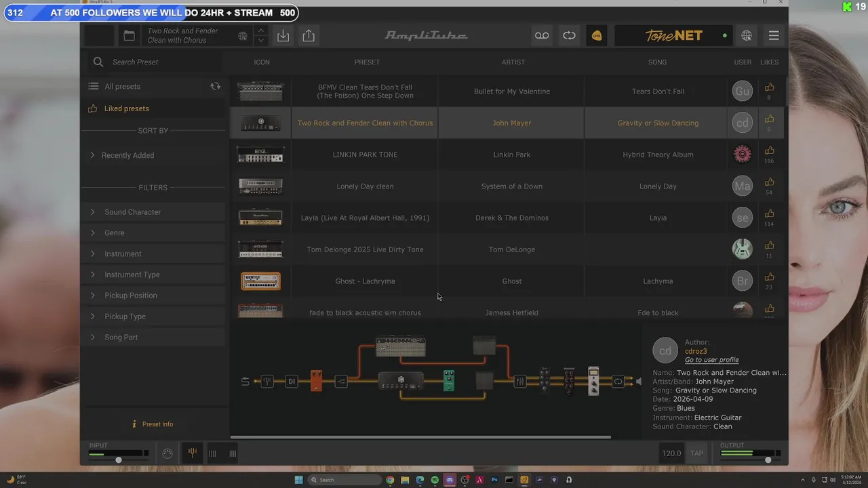Select the DI block in signal chain
The width and height of the screenshot is (868, 488).
click(x=291, y=382)
